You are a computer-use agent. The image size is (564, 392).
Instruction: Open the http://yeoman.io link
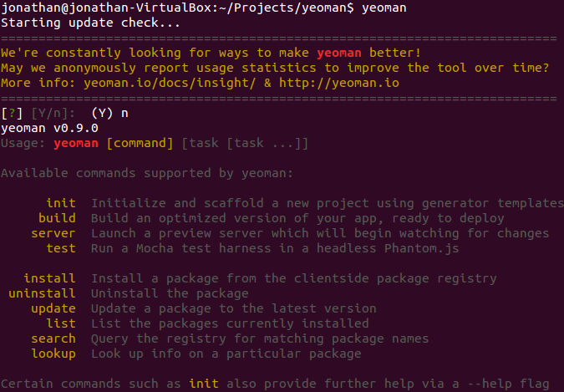(x=339, y=83)
